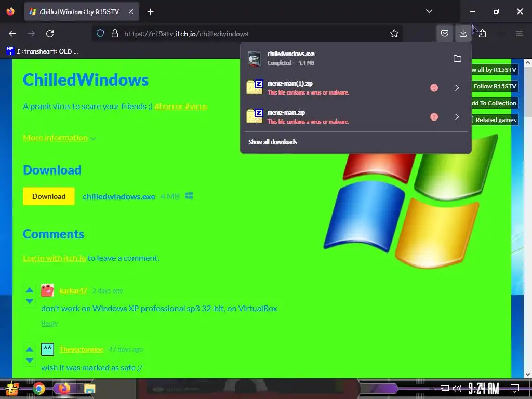Reload the page with refresh icon

click(50, 34)
